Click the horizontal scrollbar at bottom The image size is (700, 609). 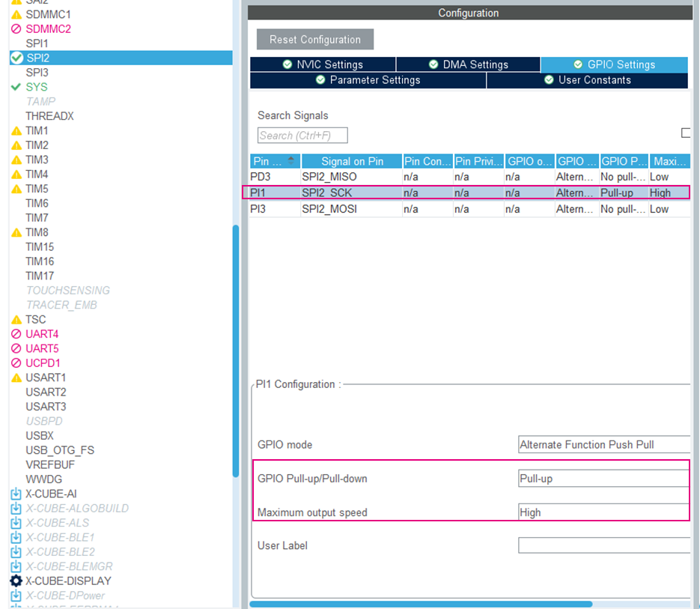coord(421,604)
